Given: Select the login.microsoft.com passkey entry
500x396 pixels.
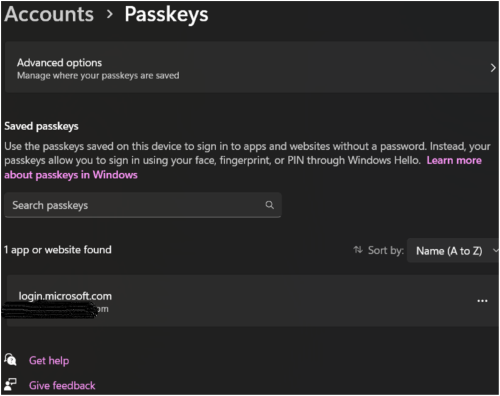Looking at the screenshot, I should 253,301.
